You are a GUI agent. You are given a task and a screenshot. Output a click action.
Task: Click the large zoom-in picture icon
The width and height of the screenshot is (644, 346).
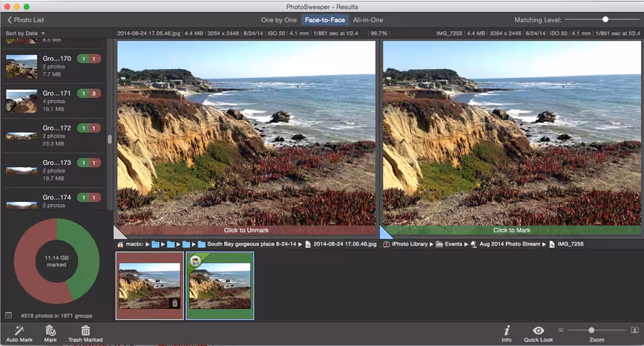pos(634,330)
